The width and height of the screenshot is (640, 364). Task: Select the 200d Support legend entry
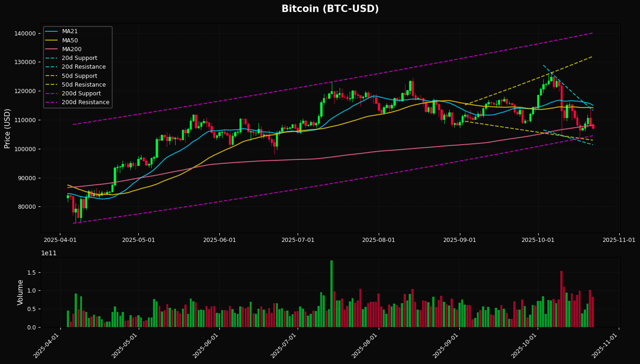[x=81, y=94]
